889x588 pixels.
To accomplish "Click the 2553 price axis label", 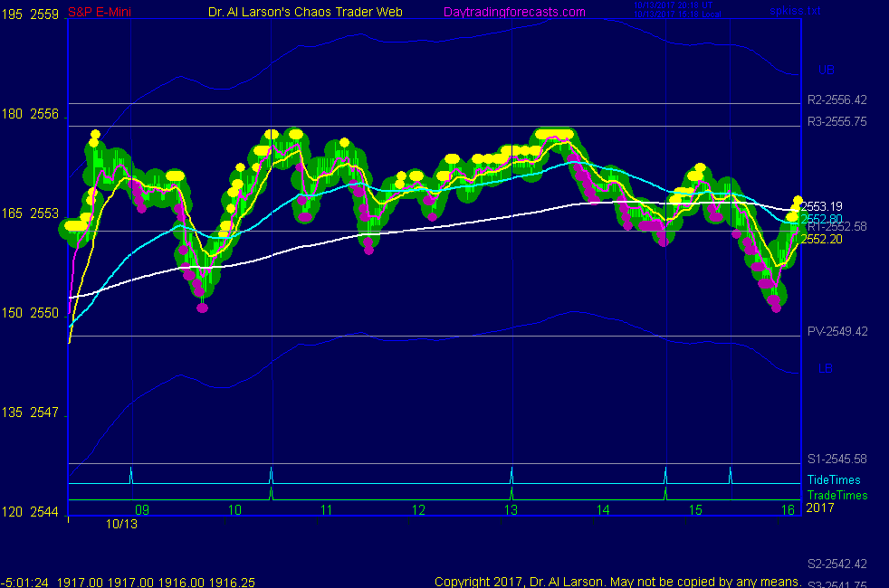I will 44,213.
